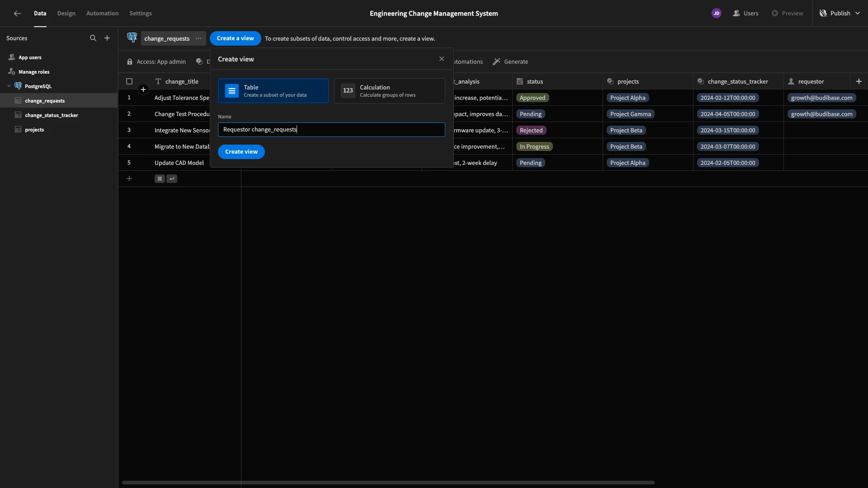
Task: Open Manage roles in sidebar
Action: coord(59,72)
